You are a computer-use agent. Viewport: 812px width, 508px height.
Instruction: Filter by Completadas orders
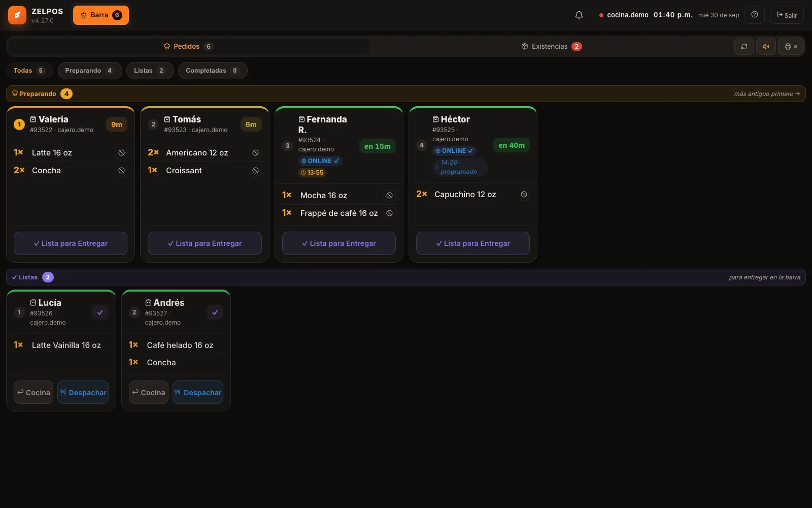(x=213, y=71)
